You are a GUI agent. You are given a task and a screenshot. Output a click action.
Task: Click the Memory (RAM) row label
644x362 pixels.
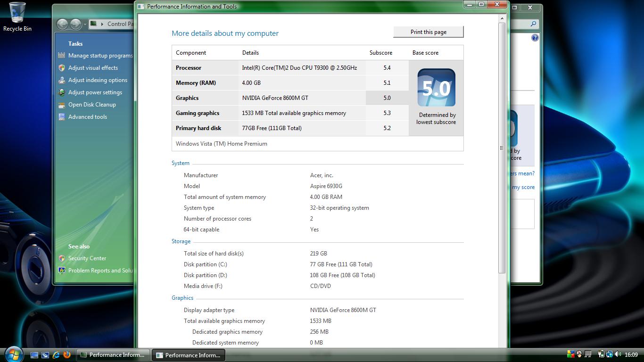pos(196,83)
